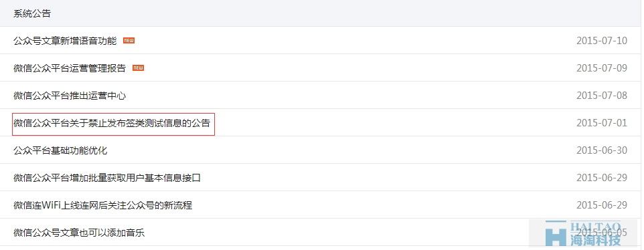Open the 微信公众平台运营管理报告 announcement
This screenshot has width=644, height=250.
click(70, 68)
